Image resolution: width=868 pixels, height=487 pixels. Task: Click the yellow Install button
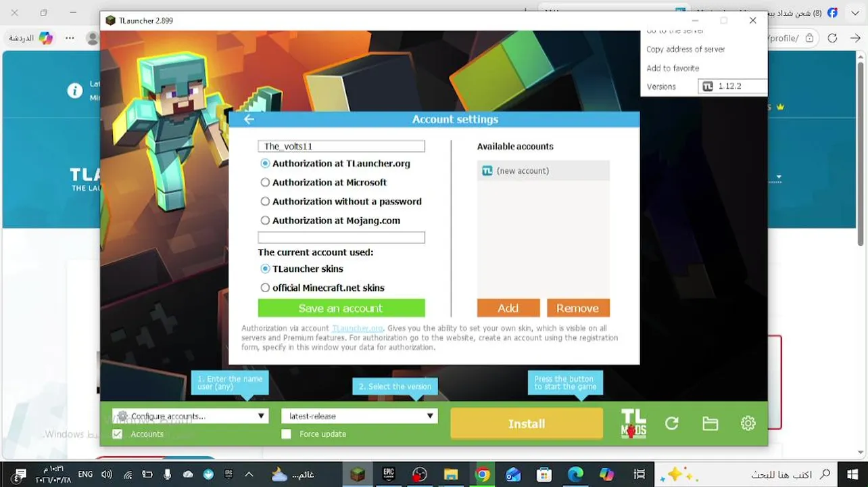527,424
